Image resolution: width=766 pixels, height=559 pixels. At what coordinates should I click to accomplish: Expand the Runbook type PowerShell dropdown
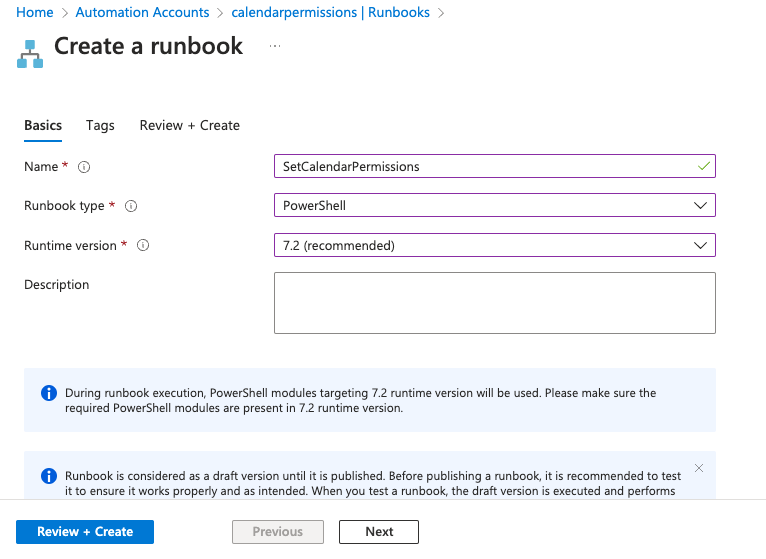(x=494, y=206)
